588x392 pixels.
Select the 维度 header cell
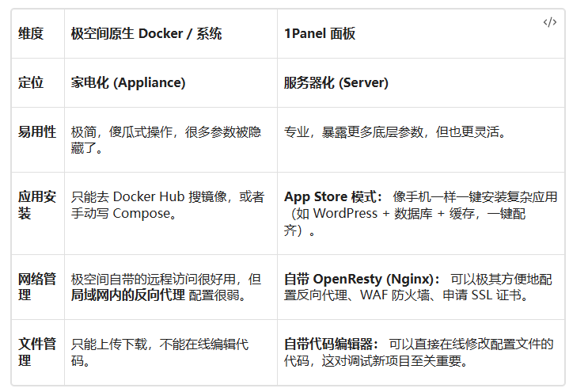point(31,34)
